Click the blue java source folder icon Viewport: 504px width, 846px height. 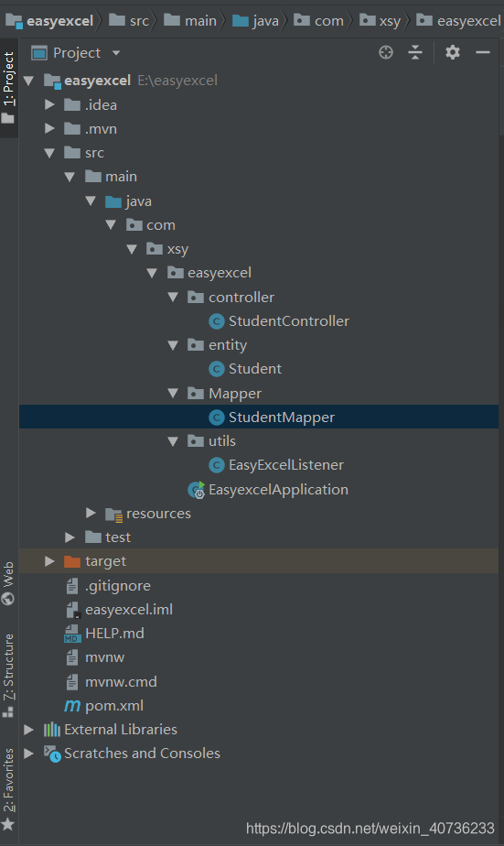tap(113, 201)
